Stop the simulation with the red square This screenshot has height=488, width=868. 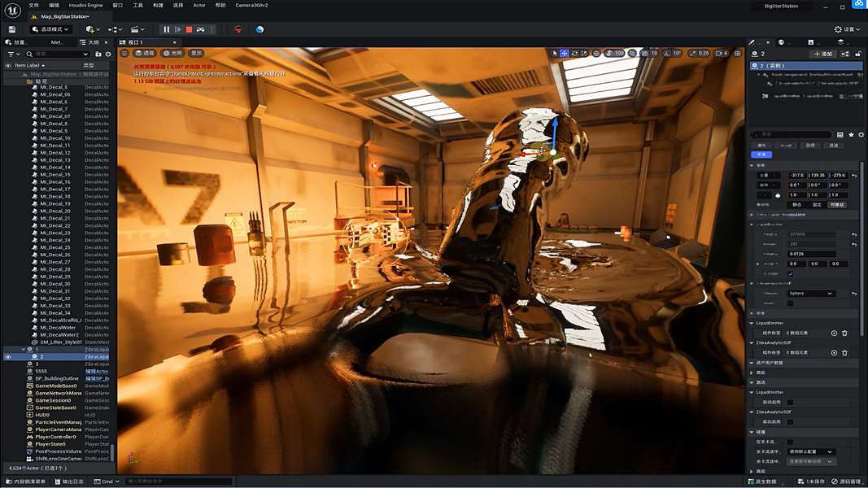coord(189,29)
